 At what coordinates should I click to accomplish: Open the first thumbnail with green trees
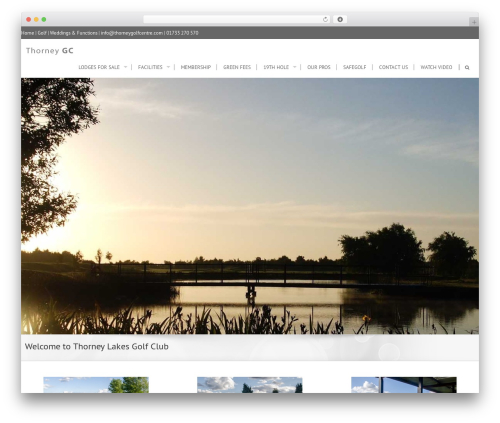click(x=96, y=385)
